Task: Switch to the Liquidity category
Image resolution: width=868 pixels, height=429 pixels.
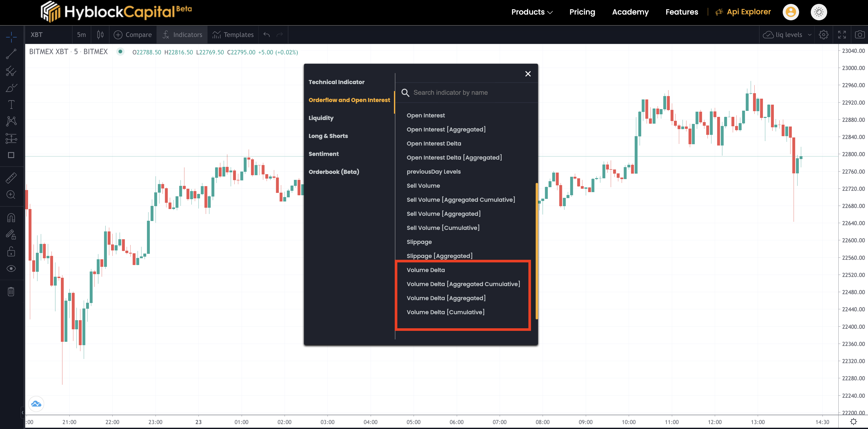Action: 321,118
